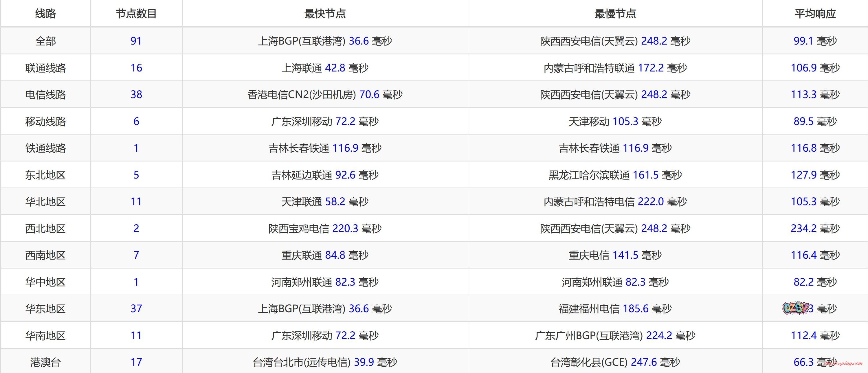Click 黑龙江哈尔滨联通 161.5 毫秒 cell
The image size is (868, 373).
(x=615, y=175)
